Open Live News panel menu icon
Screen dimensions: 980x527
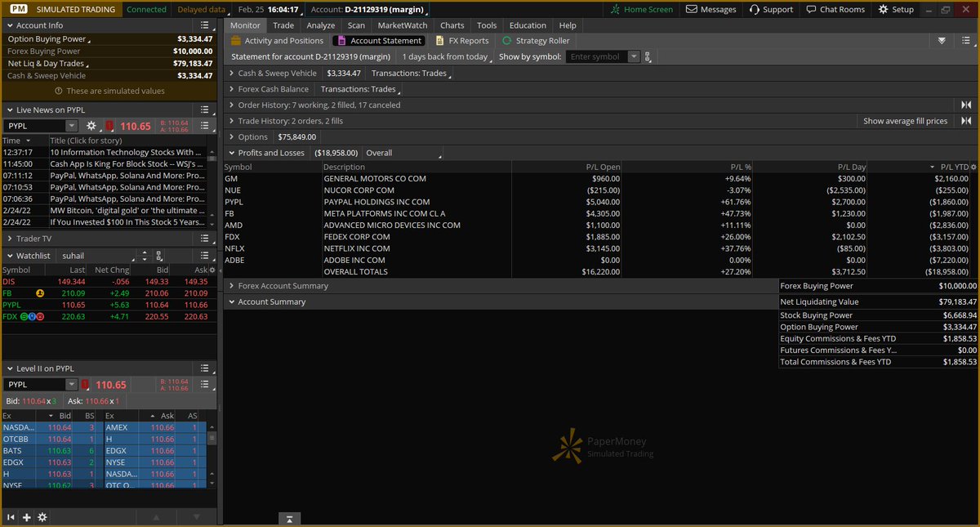pyautogui.click(x=205, y=109)
